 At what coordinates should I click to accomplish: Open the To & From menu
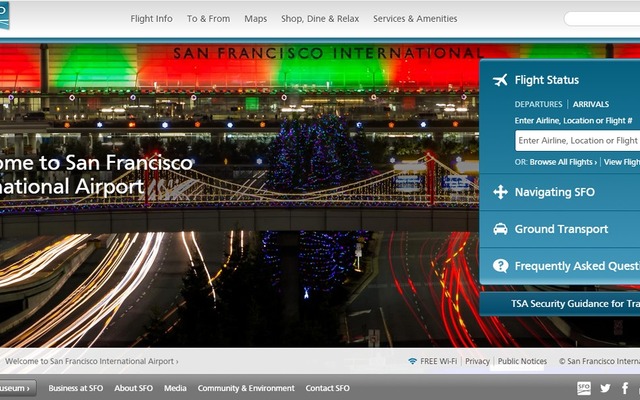[209, 19]
